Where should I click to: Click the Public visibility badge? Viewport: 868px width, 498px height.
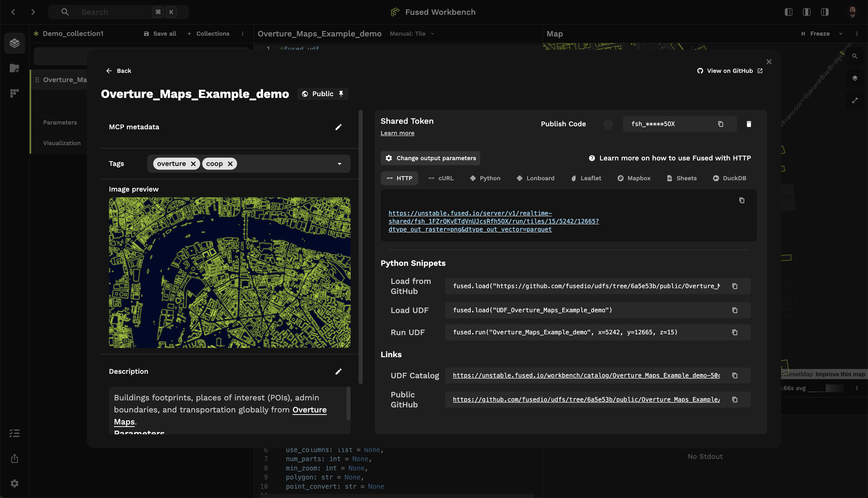pos(323,94)
